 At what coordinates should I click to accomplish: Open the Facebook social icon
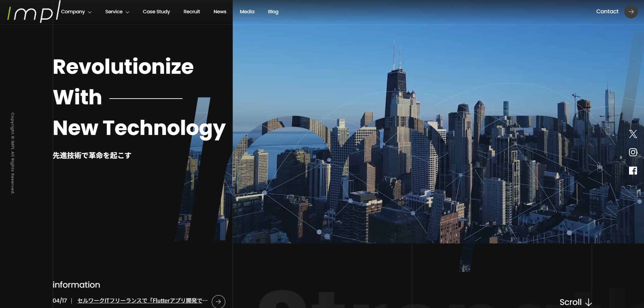(x=633, y=171)
